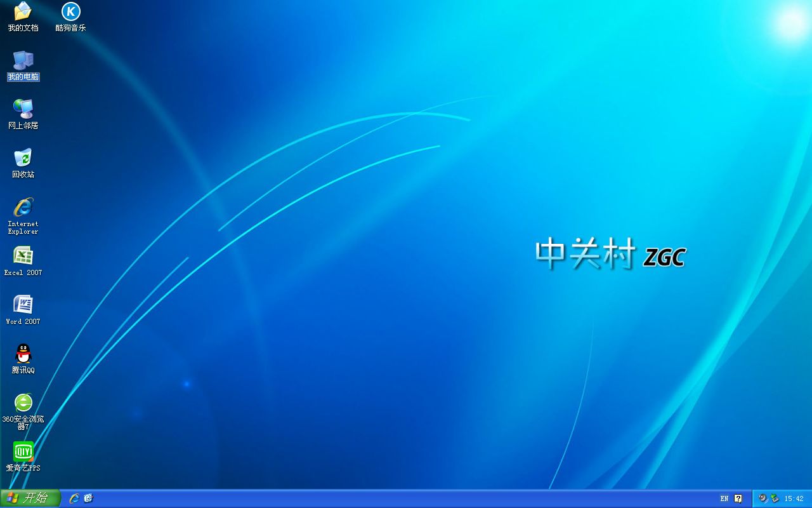Screen dimensions: 812x508
Task: Launch Internet Explorer from Quick Launch
Action: (x=75, y=498)
